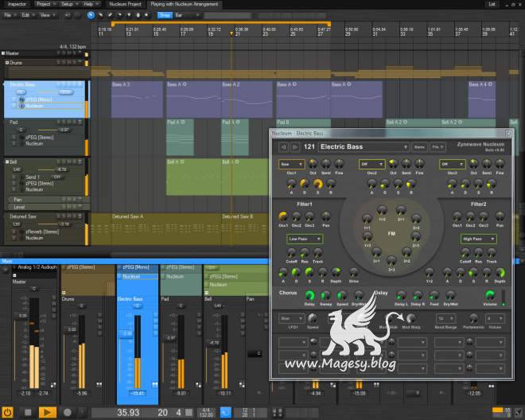This screenshot has height=420, width=525.
Task: Open the Edit menu in arrangement toolbar
Action: pos(28,15)
